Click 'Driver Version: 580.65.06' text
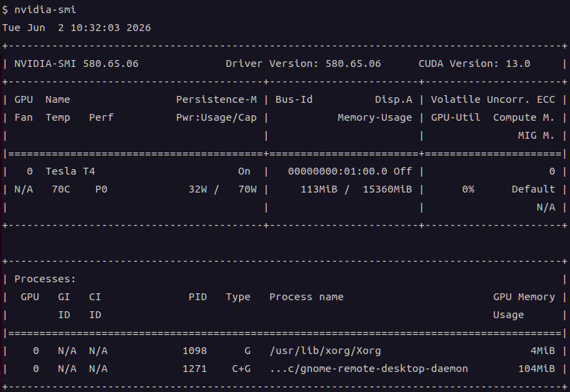Screen dimensions: 570x392 pos(303,64)
